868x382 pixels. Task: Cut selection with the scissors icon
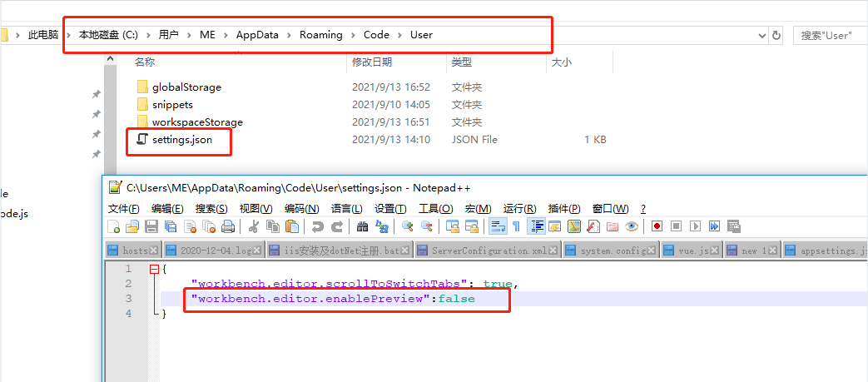click(254, 226)
